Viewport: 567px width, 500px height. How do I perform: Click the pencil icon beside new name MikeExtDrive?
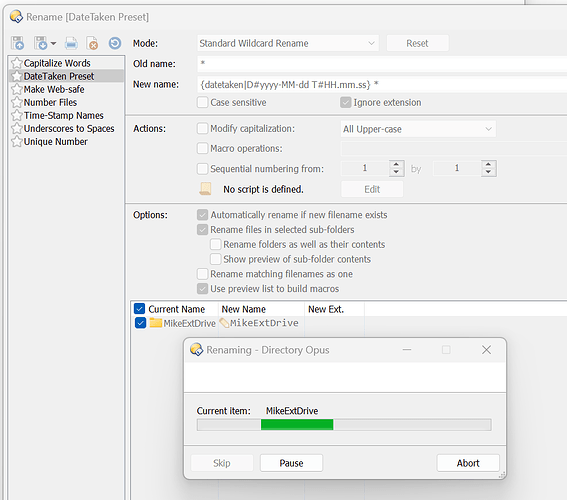pos(224,323)
